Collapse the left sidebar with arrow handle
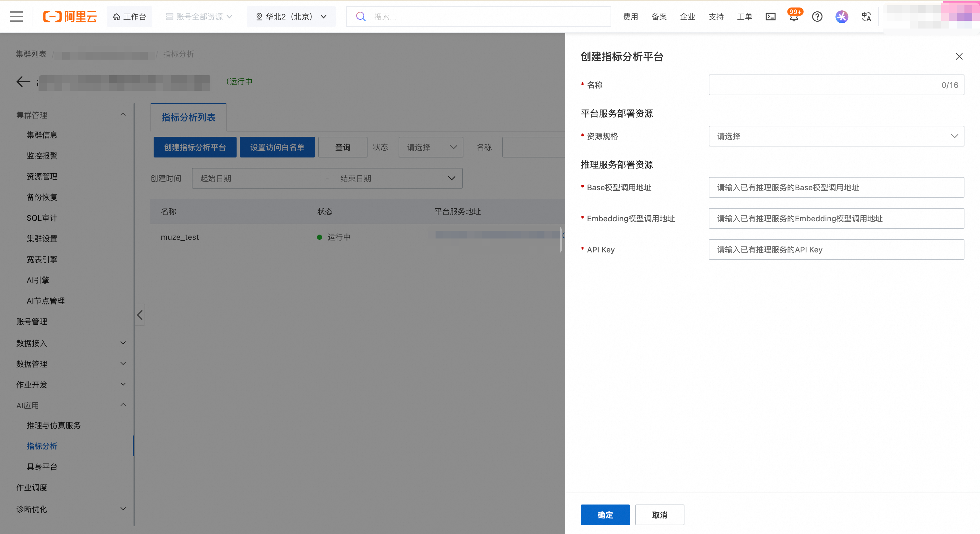The height and width of the screenshot is (534, 980). coord(140,315)
